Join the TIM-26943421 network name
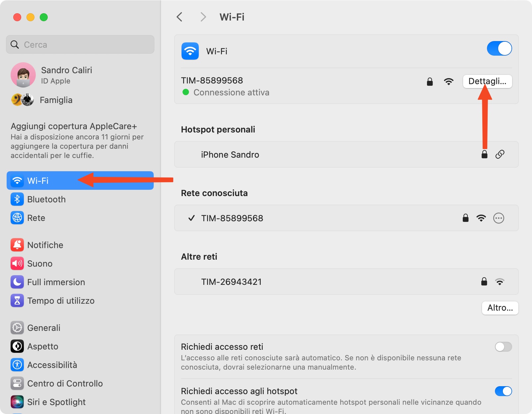The width and height of the screenshot is (532, 414). click(x=231, y=282)
